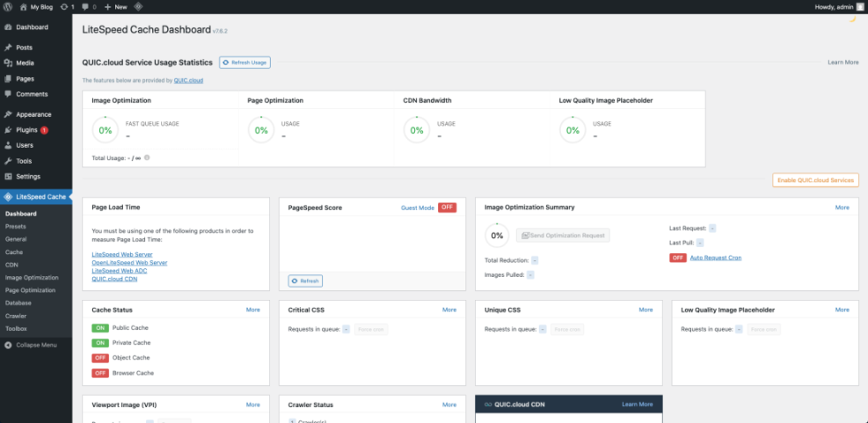
Task: Open the Presets submenu item
Action: tap(16, 226)
